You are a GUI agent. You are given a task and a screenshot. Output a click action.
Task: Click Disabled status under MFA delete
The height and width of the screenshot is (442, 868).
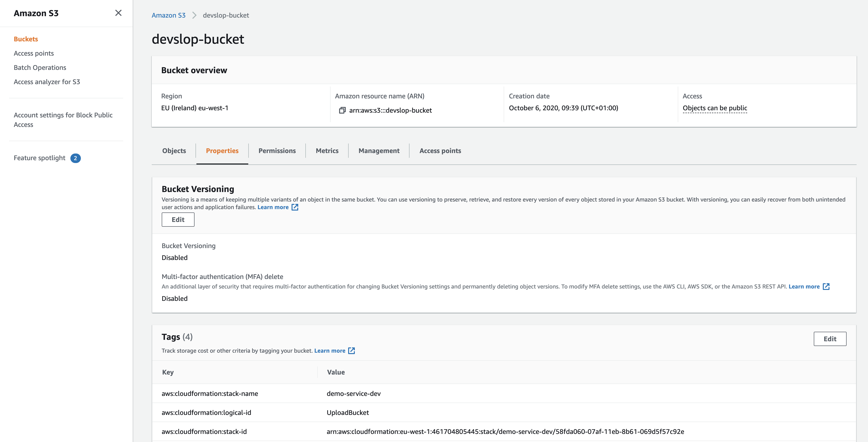[175, 299]
